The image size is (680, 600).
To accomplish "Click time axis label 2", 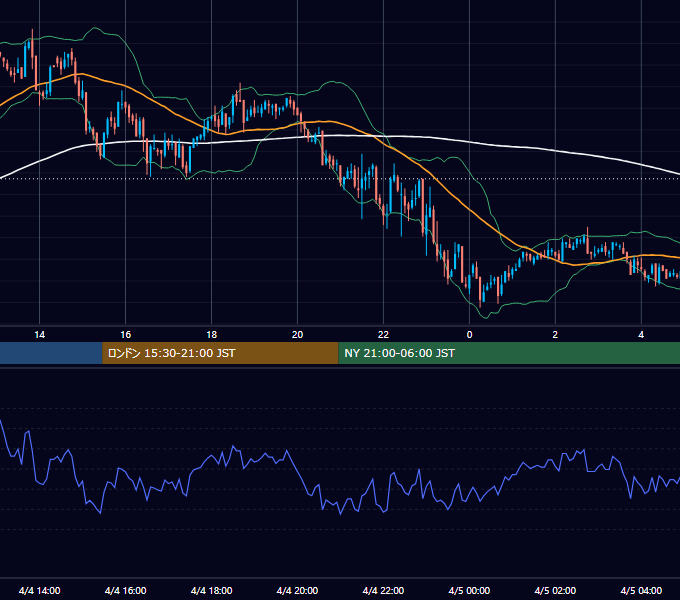I will [555, 335].
